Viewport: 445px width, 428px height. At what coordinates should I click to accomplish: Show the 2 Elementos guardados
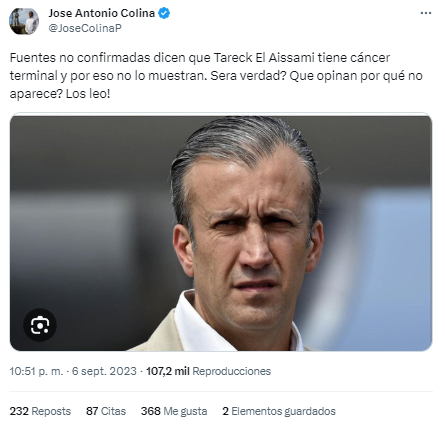click(x=279, y=411)
